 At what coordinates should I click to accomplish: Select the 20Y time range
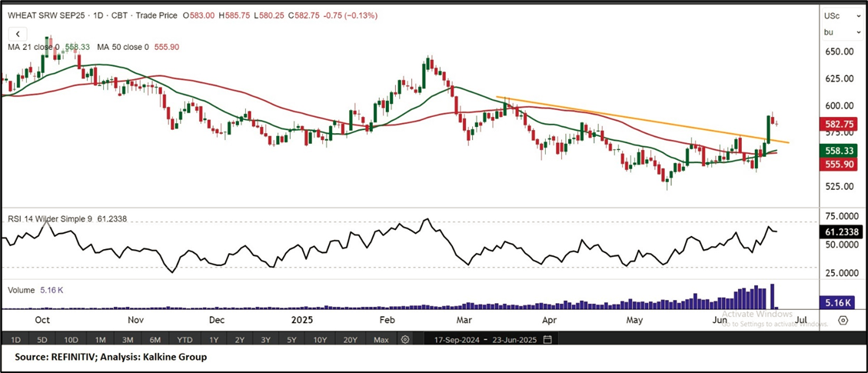350,339
